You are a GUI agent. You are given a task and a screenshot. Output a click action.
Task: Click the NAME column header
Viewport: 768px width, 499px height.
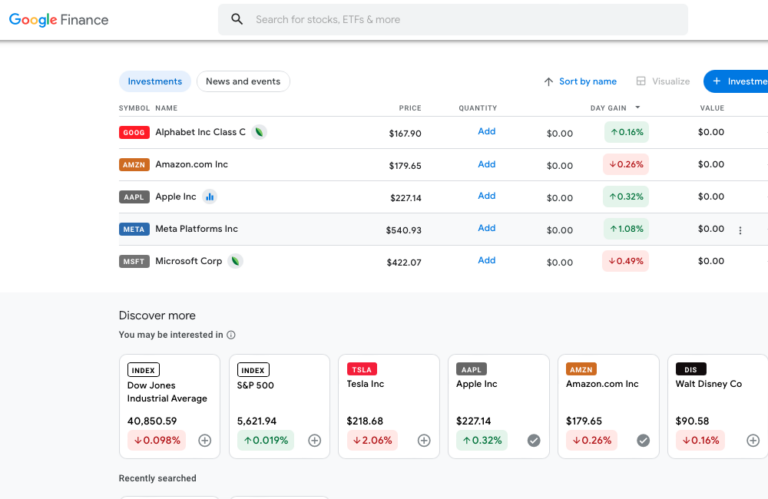click(x=167, y=108)
